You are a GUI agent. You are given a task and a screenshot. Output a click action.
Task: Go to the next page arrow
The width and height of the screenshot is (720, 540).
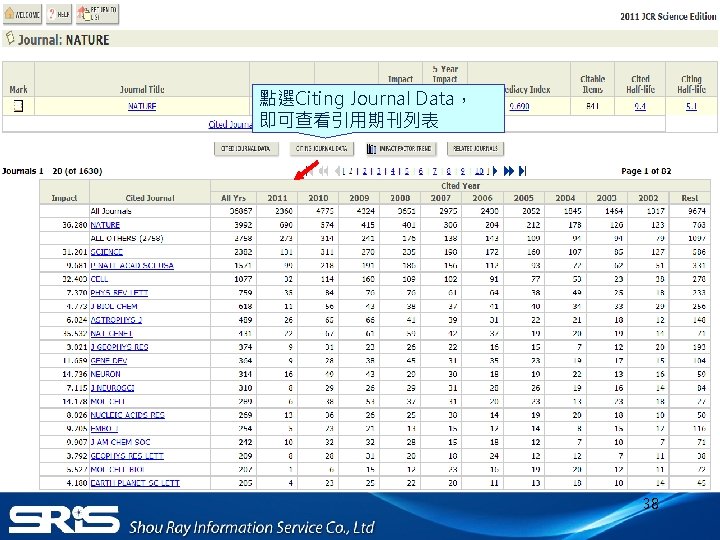click(x=495, y=171)
